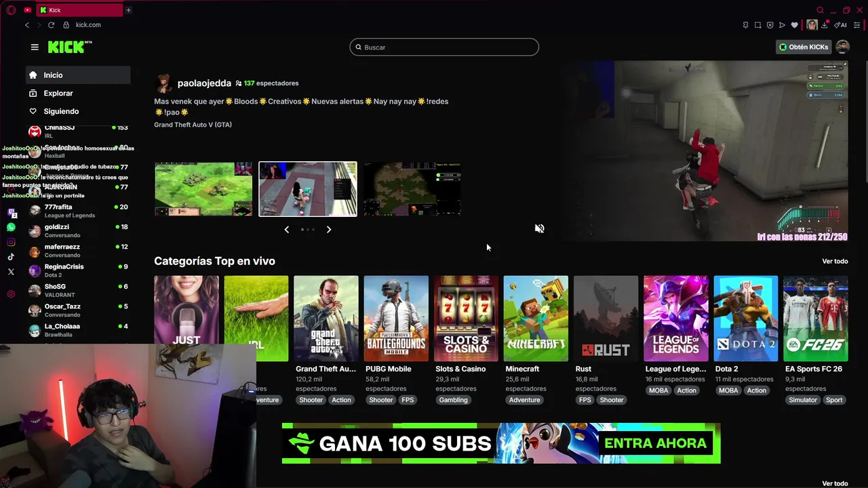This screenshot has width=868, height=488.
Task: Click the GANA 100 SUBS banner
Action: 501,443
